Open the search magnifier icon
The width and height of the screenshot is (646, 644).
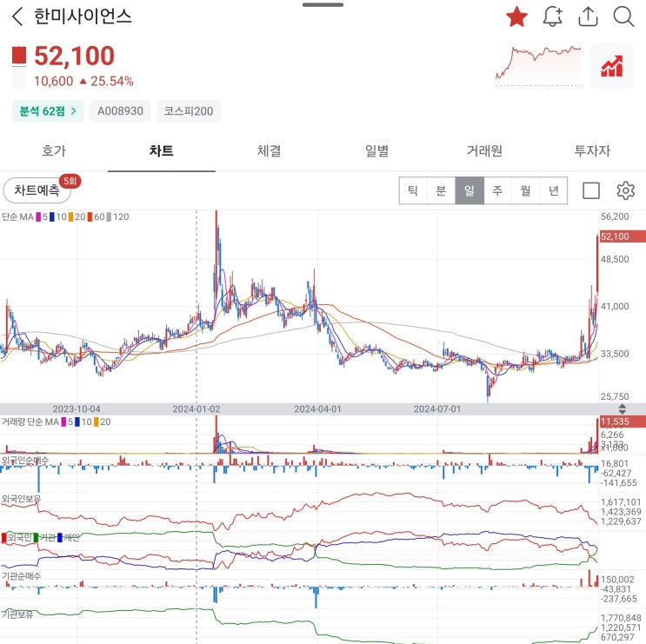[x=623, y=17]
